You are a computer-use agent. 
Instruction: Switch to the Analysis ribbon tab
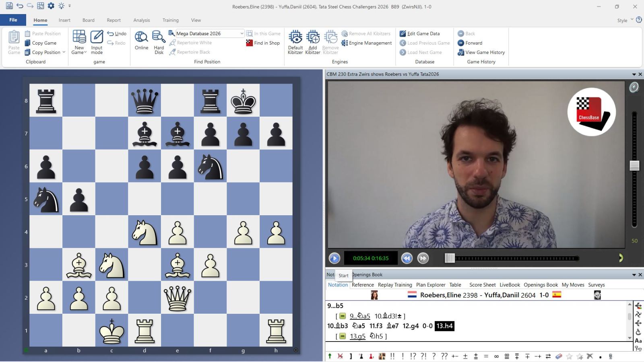141,20
